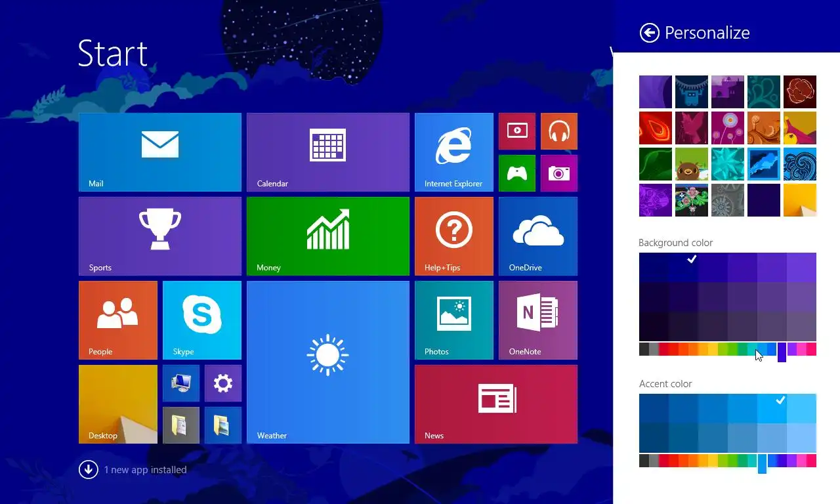This screenshot has width=840, height=504.
Task: Pick the red flame background pattern
Action: (x=656, y=128)
